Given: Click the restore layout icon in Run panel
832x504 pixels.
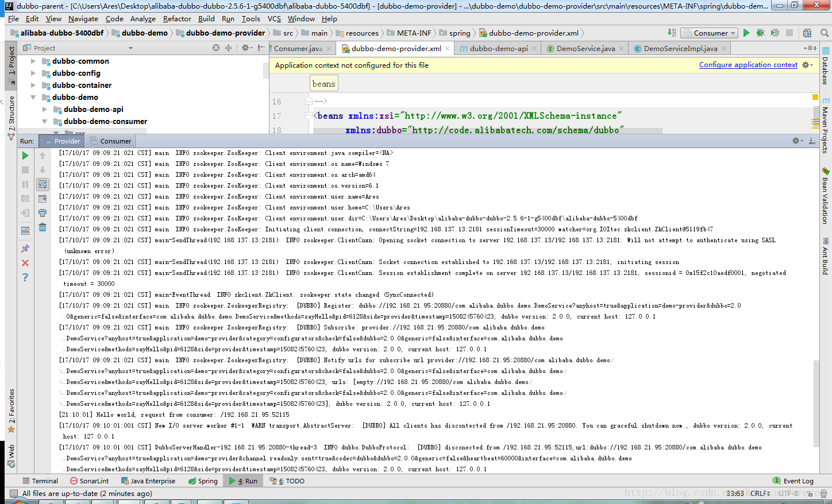Looking at the screenshot, I should [x=25, y=231].
